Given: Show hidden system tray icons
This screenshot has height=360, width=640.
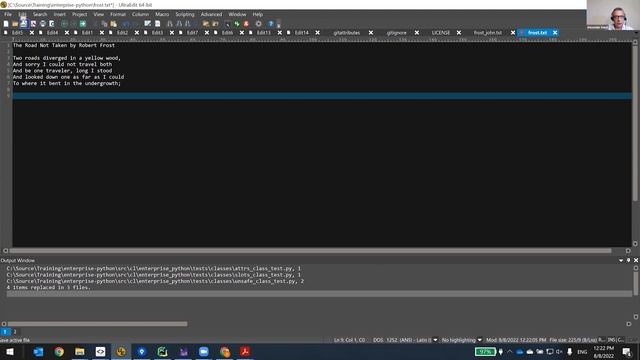Looking at the screenshot, I should click(x=510, y=352).
